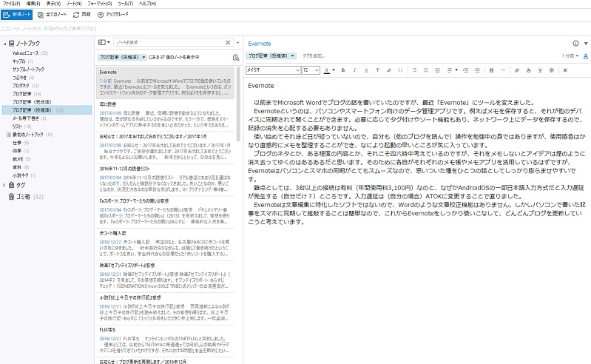Increase indent of paragraph

coord(477,70)
